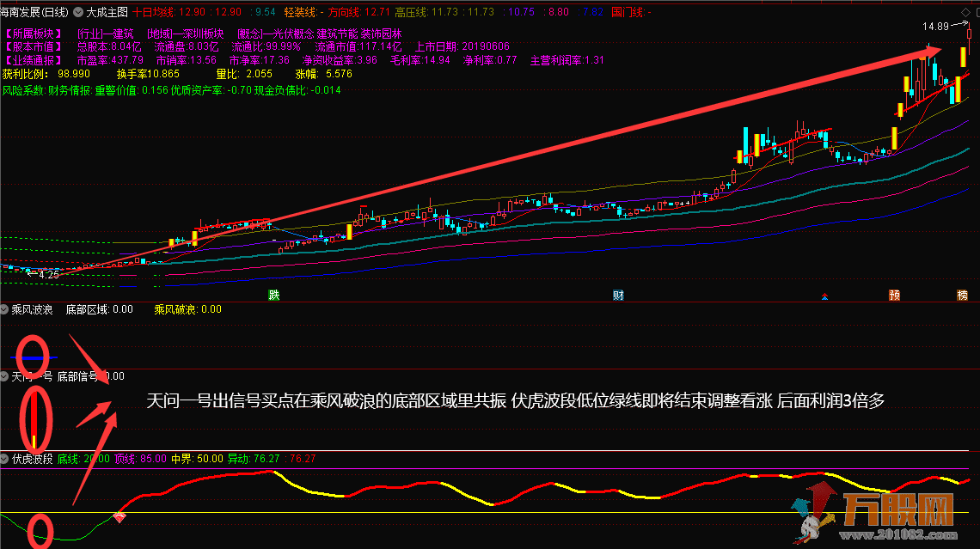
Task: Click the red diamond signal on 伏虎波段 curve
Action: [x=119, y=517]
